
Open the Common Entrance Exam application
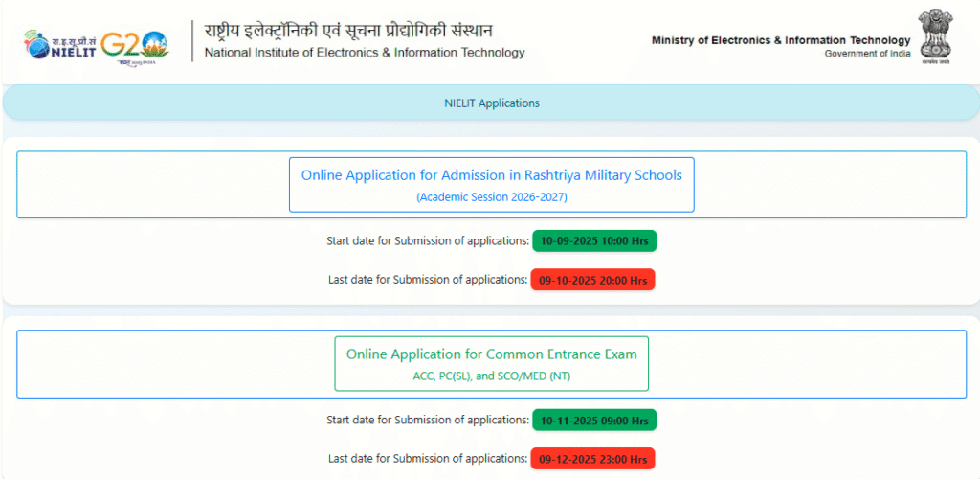click(491, 354)
